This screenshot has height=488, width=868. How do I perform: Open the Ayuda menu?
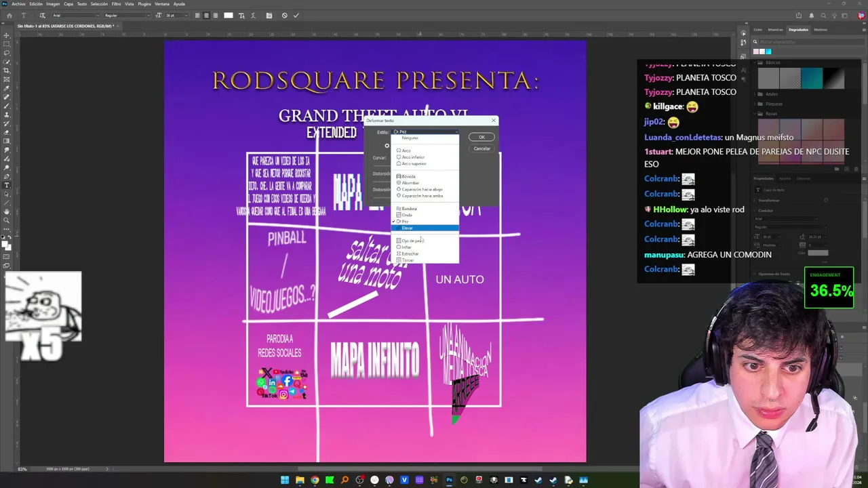[x=179, y=4]
